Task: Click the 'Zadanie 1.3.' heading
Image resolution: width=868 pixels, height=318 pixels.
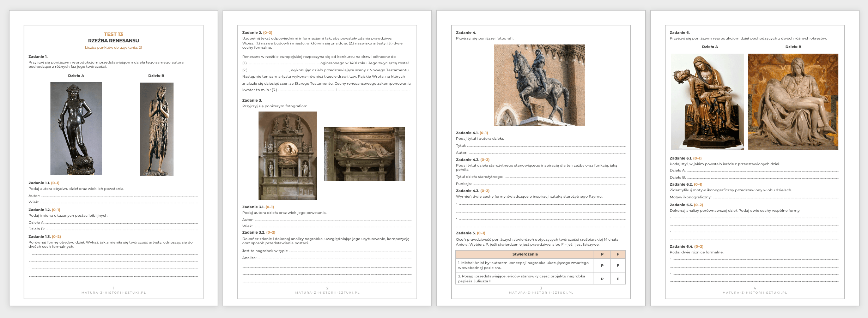Action: [x=40, y=237]
